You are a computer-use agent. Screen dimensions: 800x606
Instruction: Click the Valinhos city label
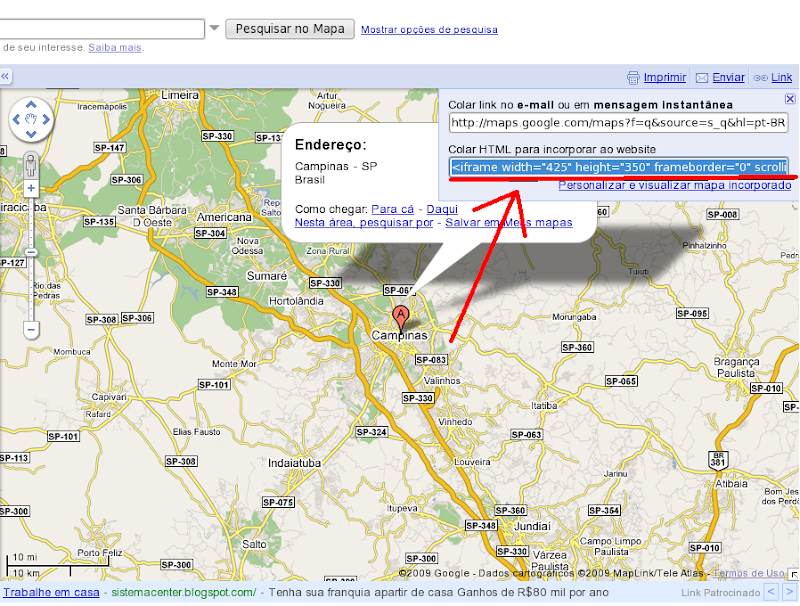tap(442, 381)
